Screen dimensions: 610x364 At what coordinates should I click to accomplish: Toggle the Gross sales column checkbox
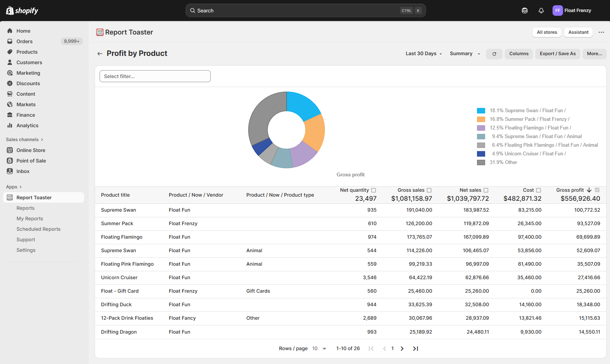pos(429,190)
